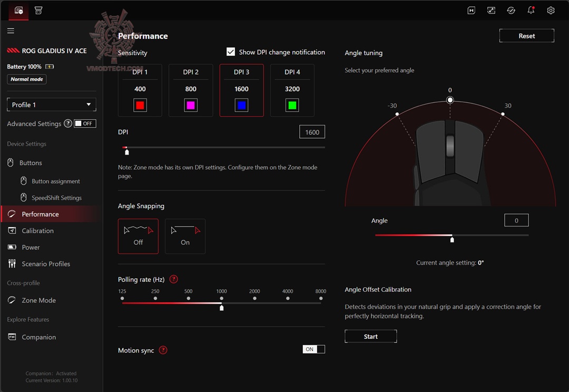The width and height of the screenshot is (569, 392).
Task: Click the Zone Mode icon in sidebar
Action: pyautogui.click(x=12, y=300)
